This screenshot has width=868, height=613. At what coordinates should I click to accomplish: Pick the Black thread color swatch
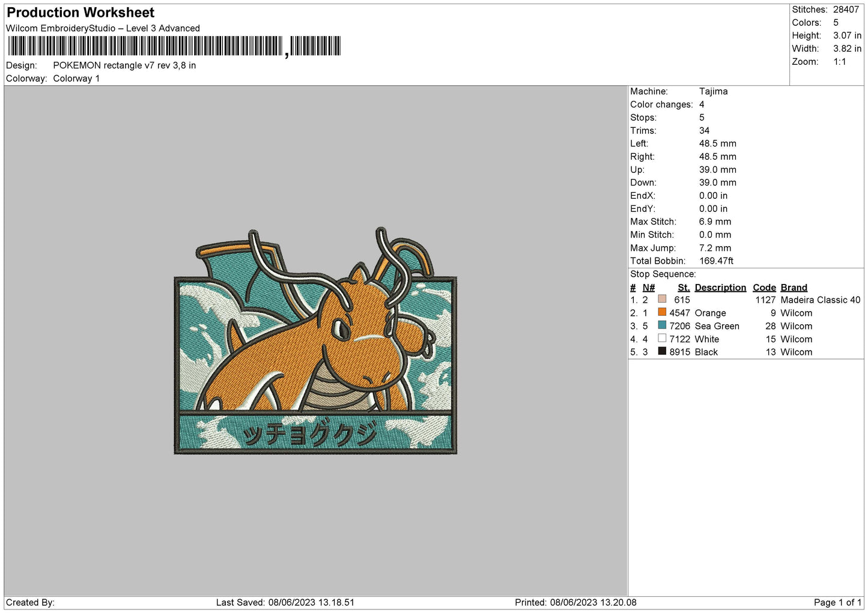[x=662, y=351]
